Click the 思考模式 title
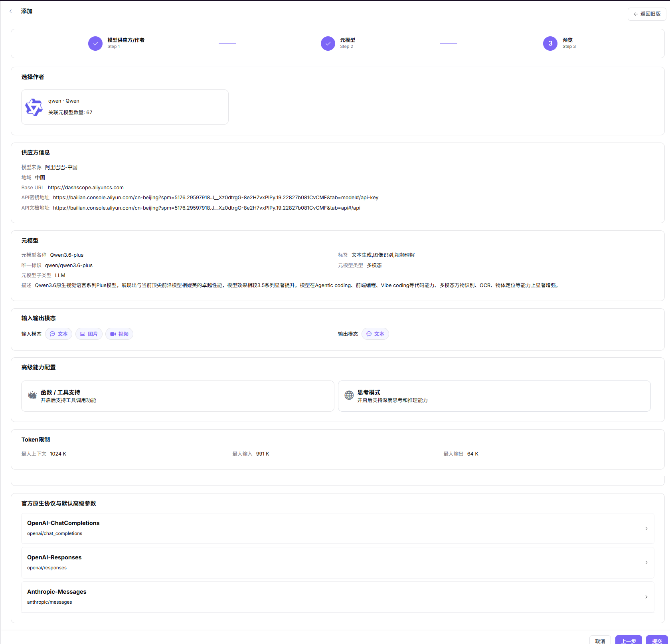Viewport: 670px width, 644px height. 369,392
